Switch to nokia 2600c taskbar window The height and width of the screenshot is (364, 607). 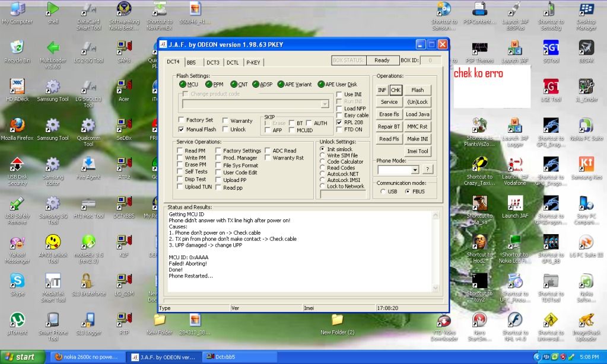click(87, 357)
